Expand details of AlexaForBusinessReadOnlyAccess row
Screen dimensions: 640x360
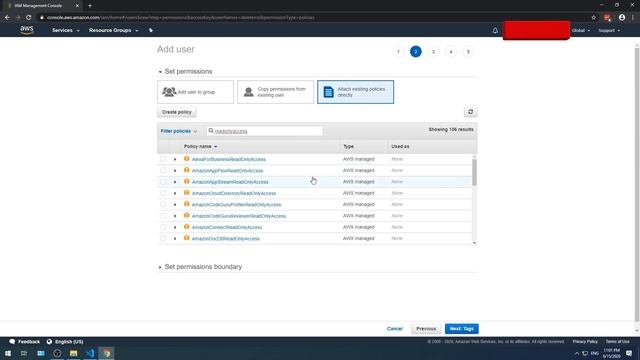coord(175,159)
